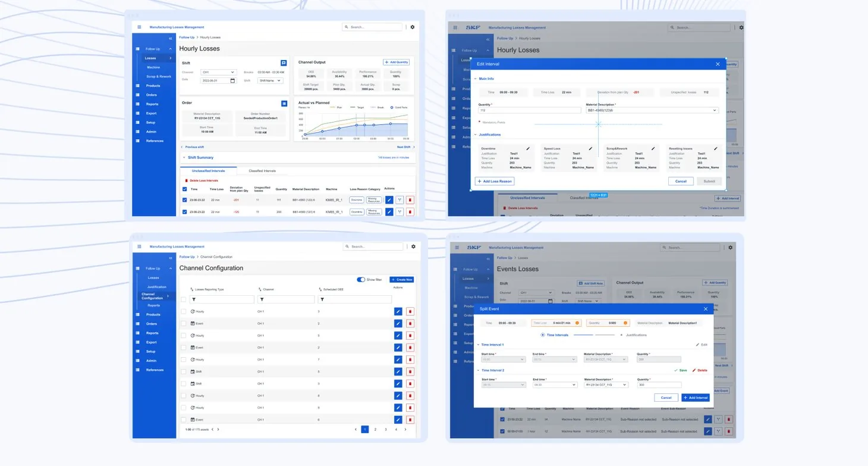Select the Unclassified Intervals tab on Hourly Losses
Image resolution: width=868 pixels, height=466 pixels.
[x=208, y=171]
